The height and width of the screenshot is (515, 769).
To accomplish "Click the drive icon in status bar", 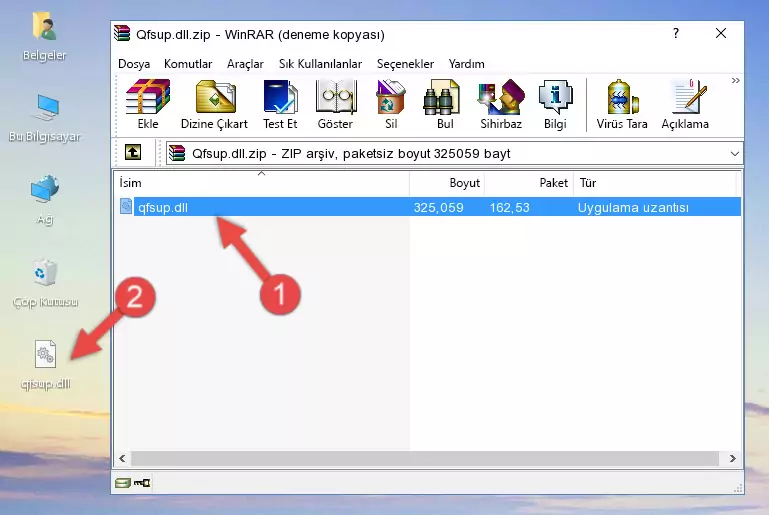I will (x=123, y=483).
